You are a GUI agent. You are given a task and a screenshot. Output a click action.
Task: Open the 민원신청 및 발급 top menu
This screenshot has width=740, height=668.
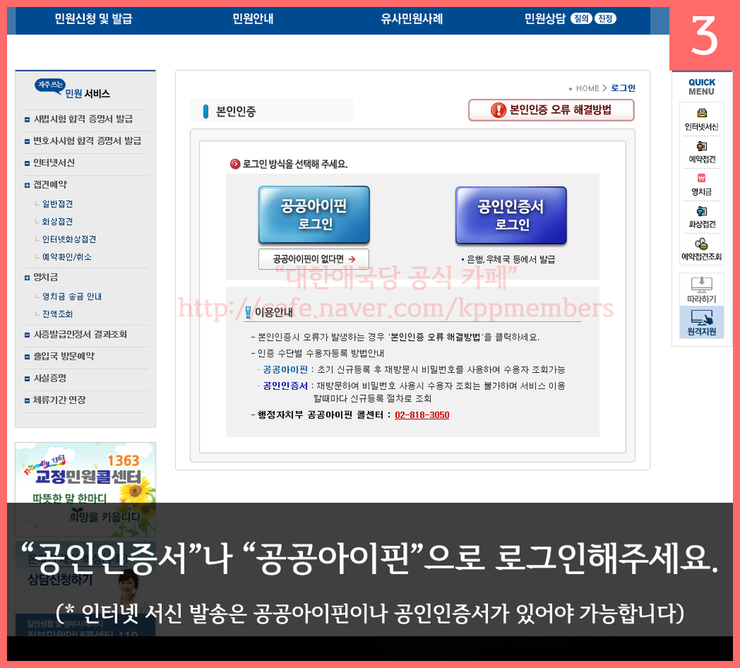tap(94, 19)
